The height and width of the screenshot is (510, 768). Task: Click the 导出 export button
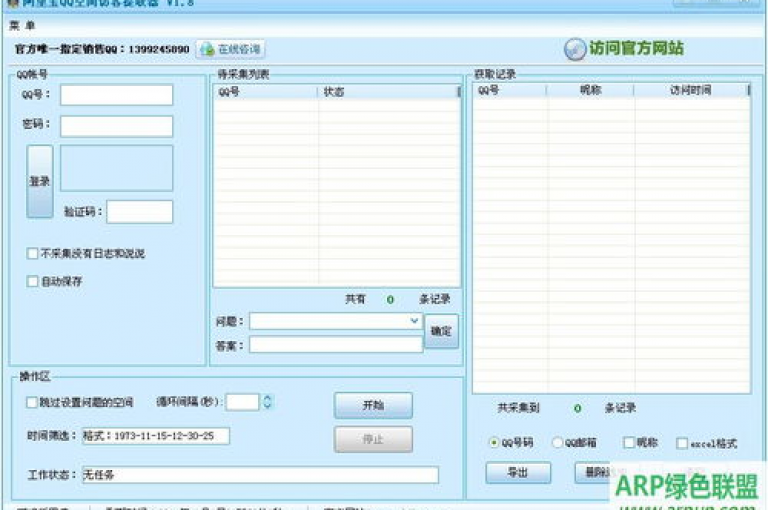[x=518, y=472]
